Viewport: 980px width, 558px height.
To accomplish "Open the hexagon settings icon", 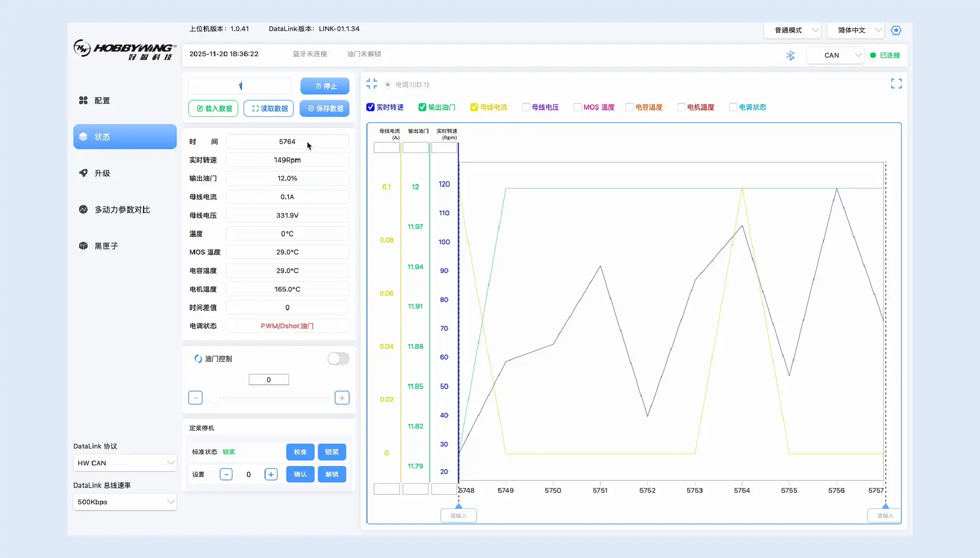I will [896, 30].
